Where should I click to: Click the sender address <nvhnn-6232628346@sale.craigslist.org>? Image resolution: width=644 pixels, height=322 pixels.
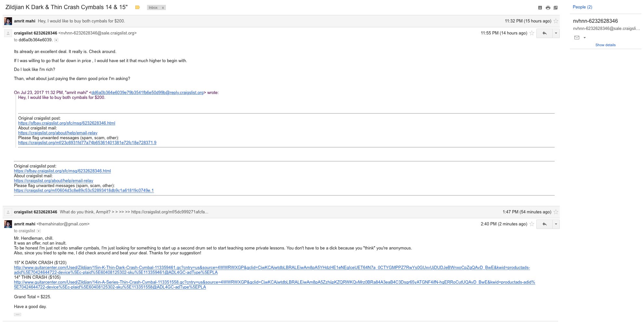(x=98, y=33)
